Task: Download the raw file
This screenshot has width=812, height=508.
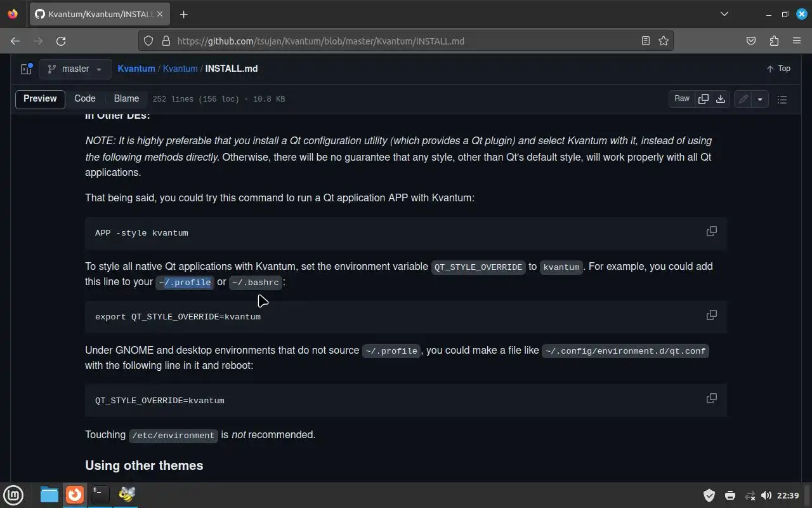Action: point(721,98)
